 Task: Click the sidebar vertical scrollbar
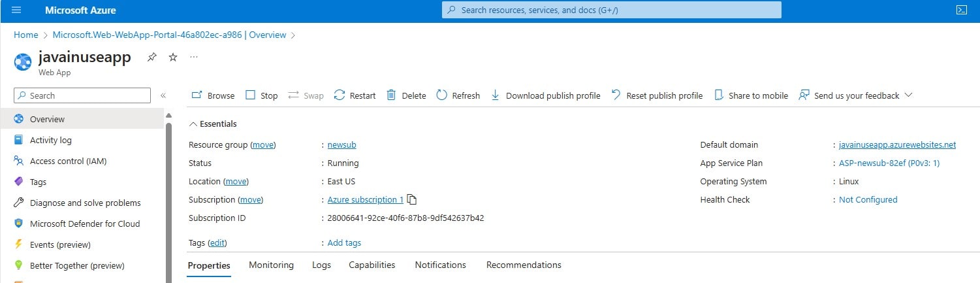pos(168,202)
